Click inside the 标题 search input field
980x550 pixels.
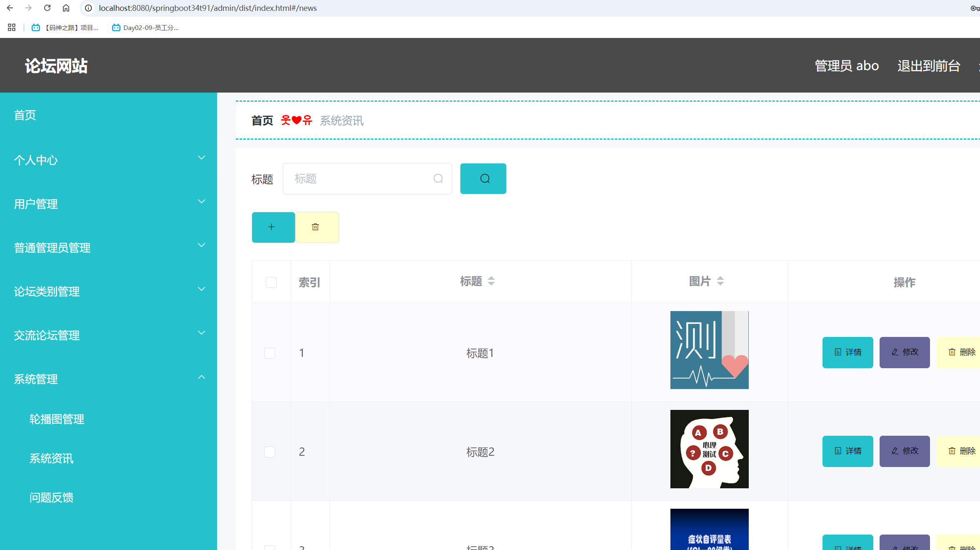(x=362, y=178)
